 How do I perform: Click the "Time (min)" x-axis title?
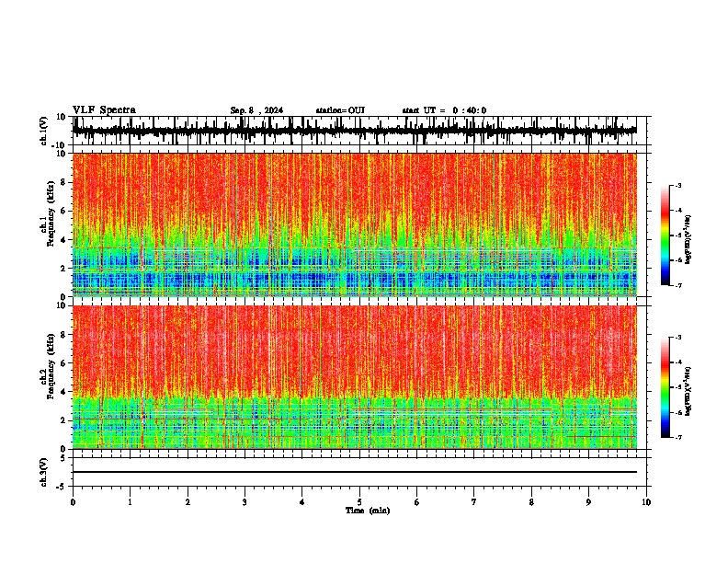click(368, 511)
